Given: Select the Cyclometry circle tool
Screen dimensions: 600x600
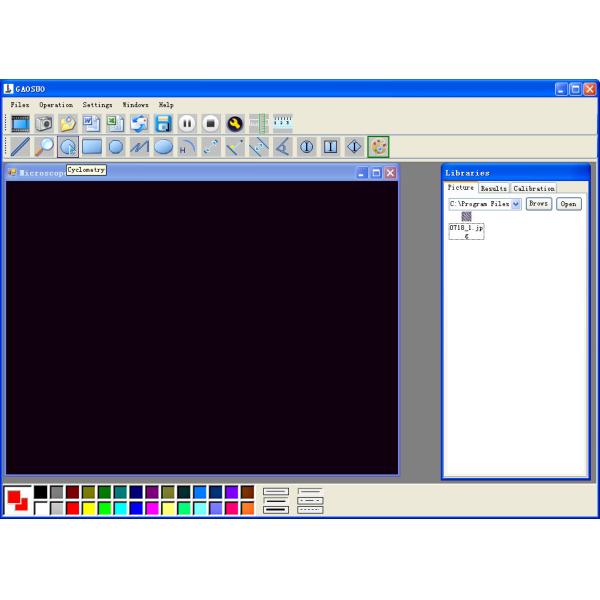Looking at the screenshot, I should (x=68, y=147).
